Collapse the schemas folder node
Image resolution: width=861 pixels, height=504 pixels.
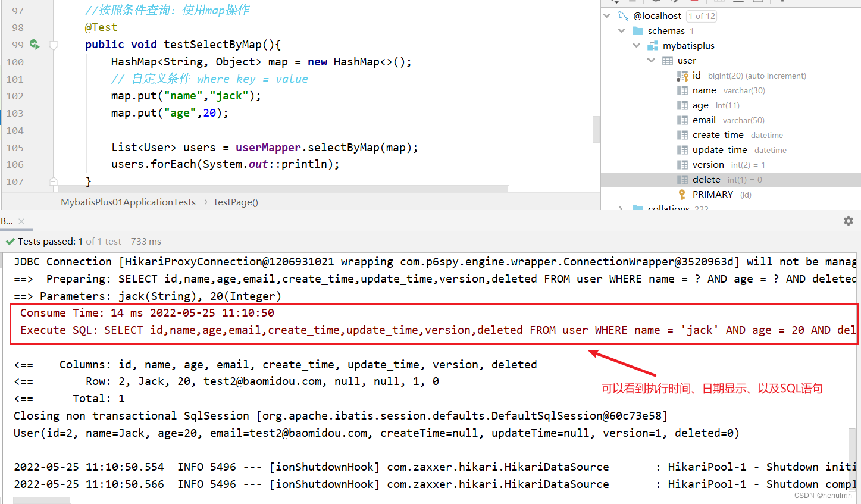point(622,30)
